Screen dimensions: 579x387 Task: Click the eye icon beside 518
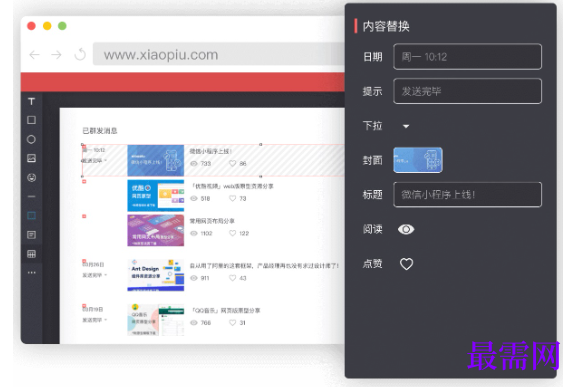(194, 198)
